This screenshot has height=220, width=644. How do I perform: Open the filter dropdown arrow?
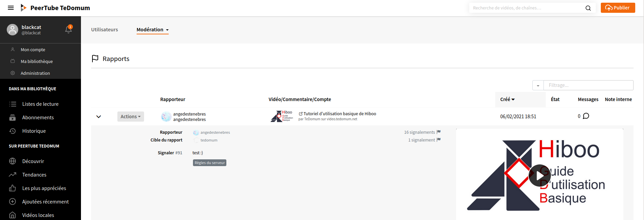point(538,86)
